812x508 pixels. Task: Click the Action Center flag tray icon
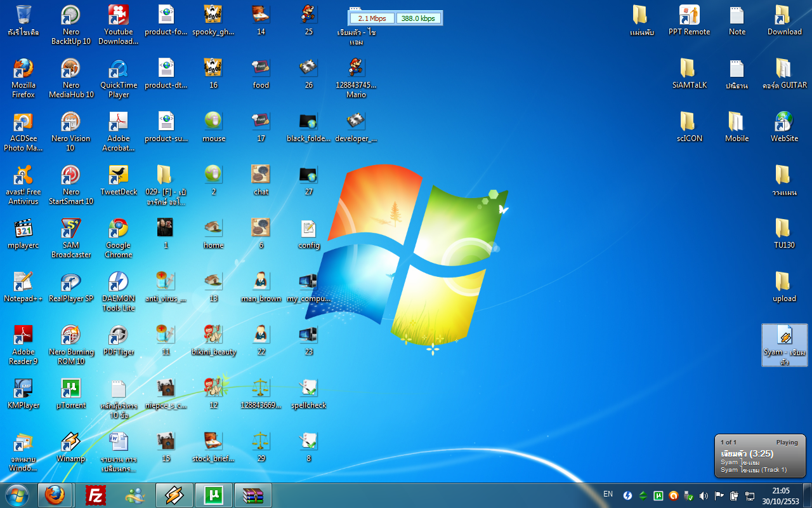(719, 495)
